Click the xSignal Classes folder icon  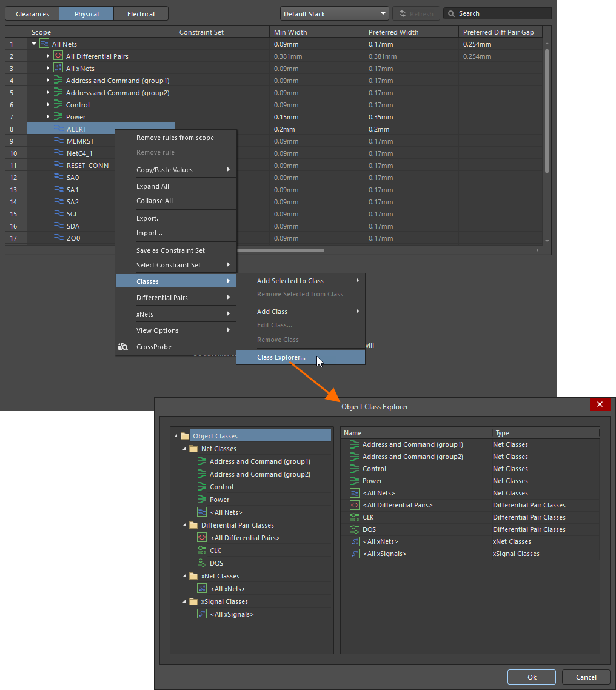[x=193, y=601]
